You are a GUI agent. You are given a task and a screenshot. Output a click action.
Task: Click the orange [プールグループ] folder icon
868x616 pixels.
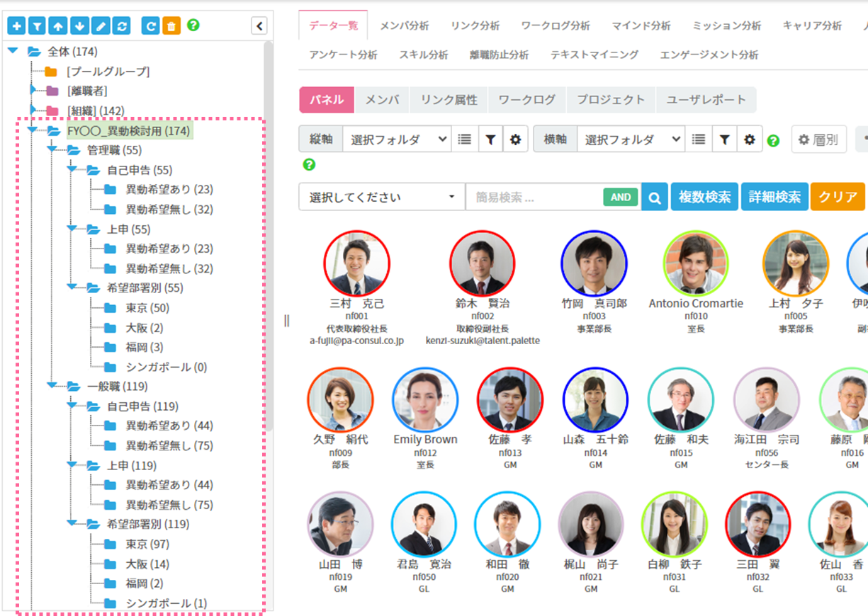pyautogui.click(x=50, y=72)
